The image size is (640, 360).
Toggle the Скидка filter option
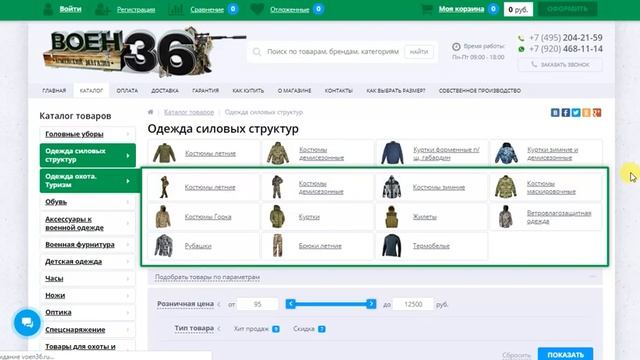pyautogui.click(x=309, y=329)
